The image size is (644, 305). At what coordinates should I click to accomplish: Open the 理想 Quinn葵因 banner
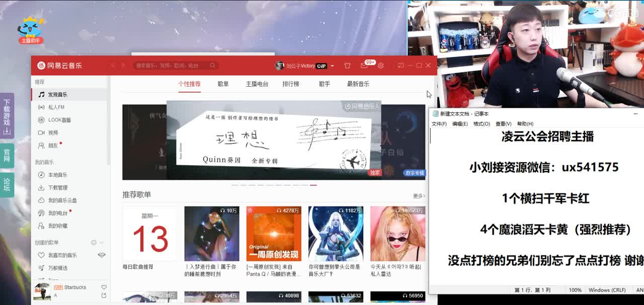click(274, 139)
